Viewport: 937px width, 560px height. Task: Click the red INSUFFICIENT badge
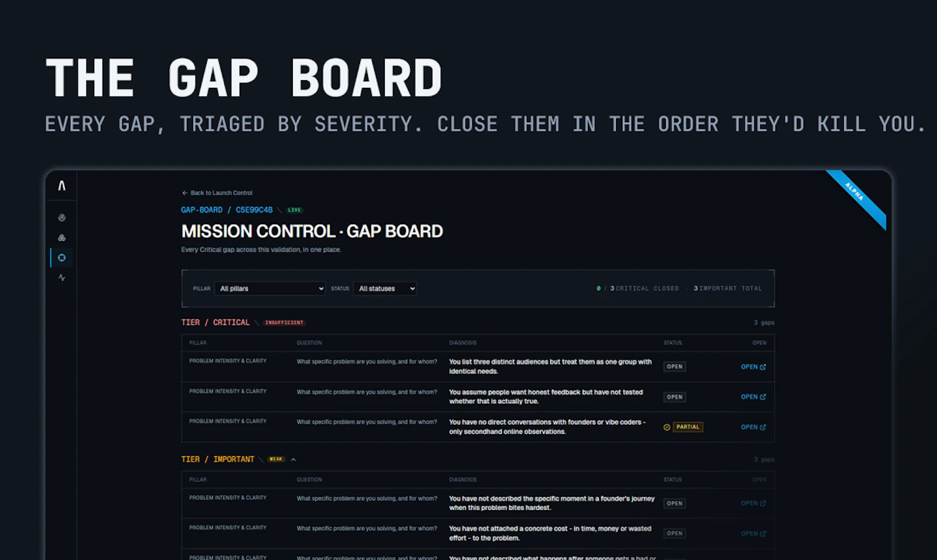click(284, 322)
